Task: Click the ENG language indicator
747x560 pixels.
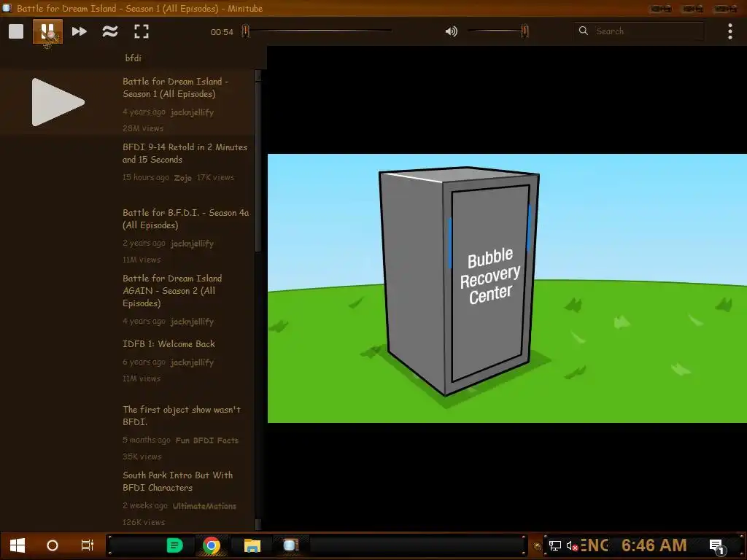Action: click(x=594, y=545)
